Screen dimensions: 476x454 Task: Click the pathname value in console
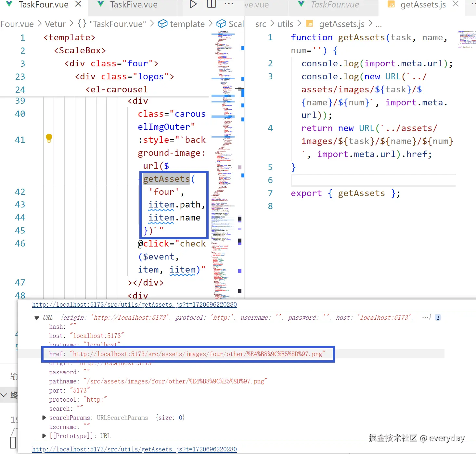[175, 381]
